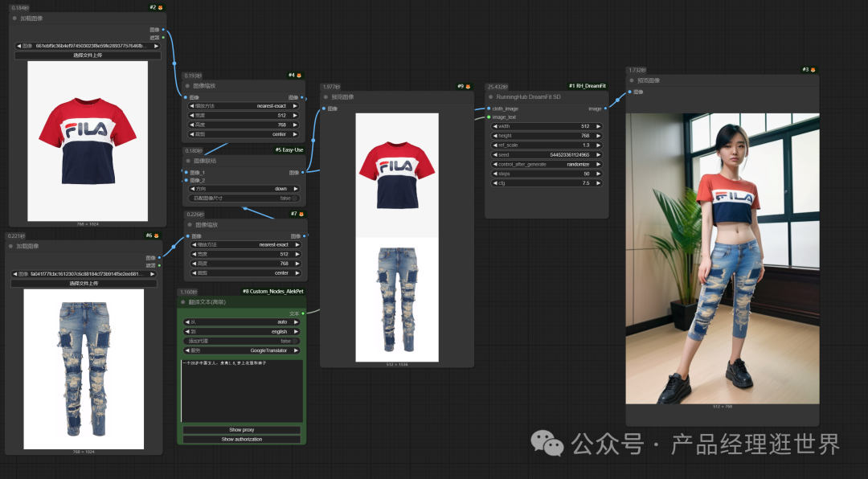The image size is (868, 479).
Task: Click 选择文件上传 button in node #6
Action: pos(84,283)
